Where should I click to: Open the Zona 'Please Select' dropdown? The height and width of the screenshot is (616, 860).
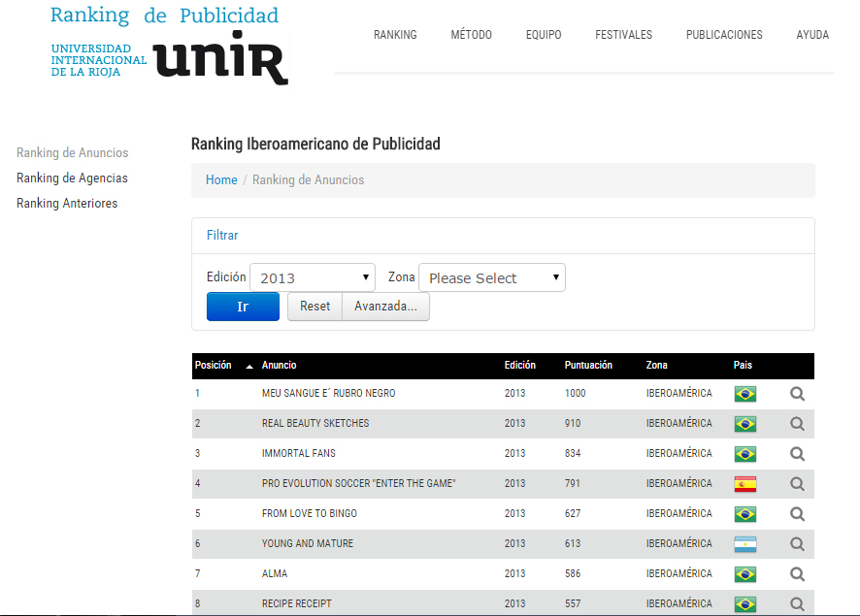coord(491,277)
